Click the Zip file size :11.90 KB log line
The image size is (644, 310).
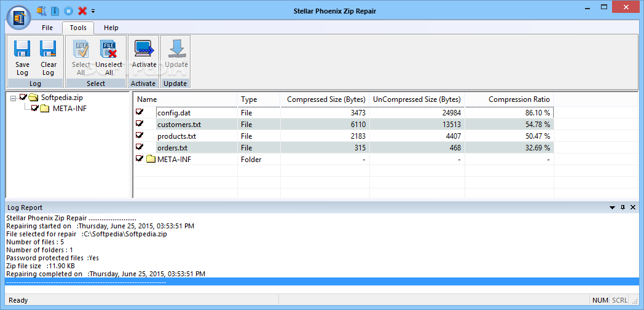[x=41, y=266]
